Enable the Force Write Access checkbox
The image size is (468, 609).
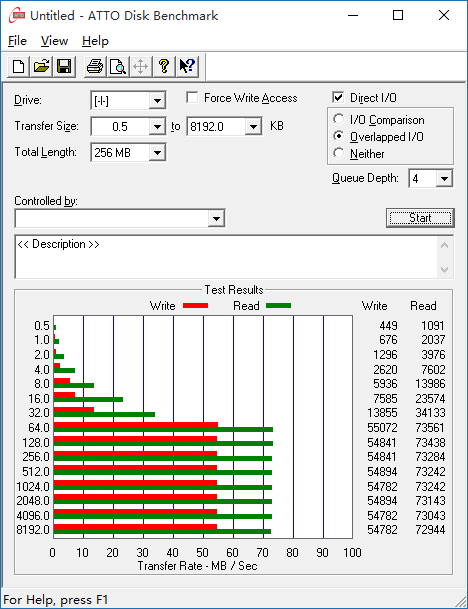[192, 97]
